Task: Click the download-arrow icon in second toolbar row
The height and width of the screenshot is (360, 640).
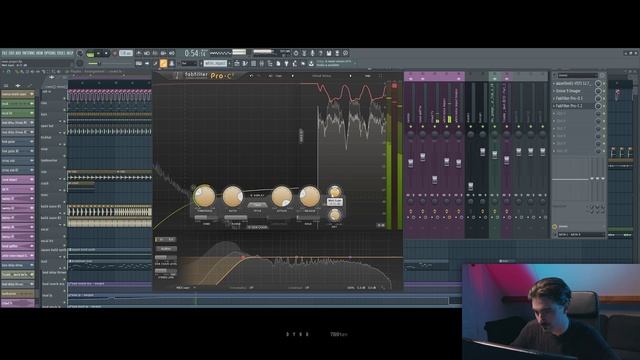Action: pos(311,63)
